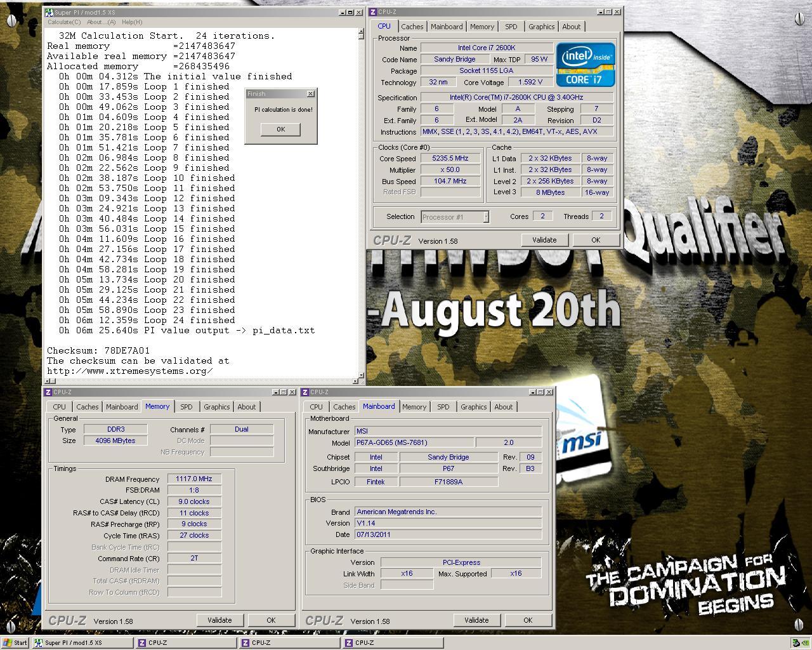Activate second CPU-Z taskbar button
Viewport: 812px width, 650px height.
tap(289, 642)
